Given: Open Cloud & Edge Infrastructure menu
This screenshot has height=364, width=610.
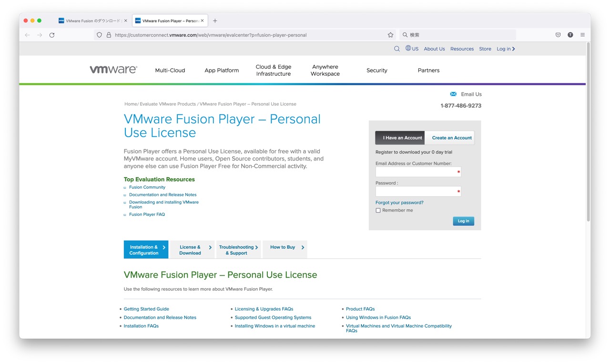Looking at the screenshot, I should tap(274, 70).
